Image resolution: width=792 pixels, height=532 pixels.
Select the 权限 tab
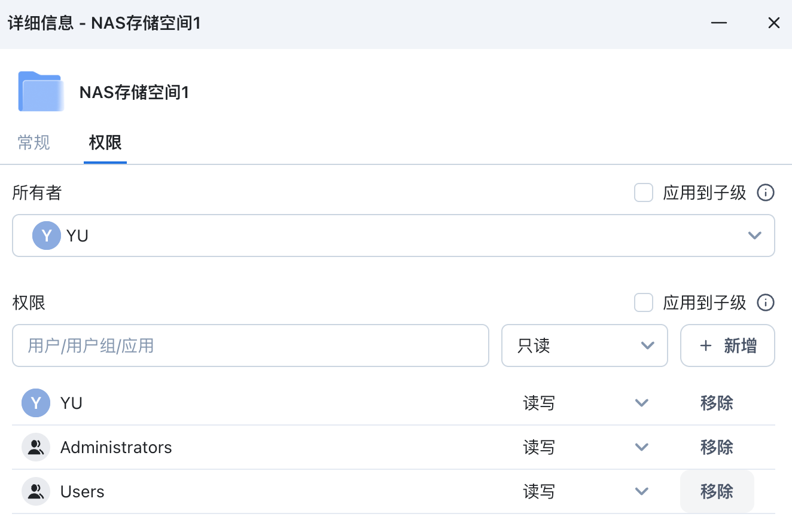point(105,143)
